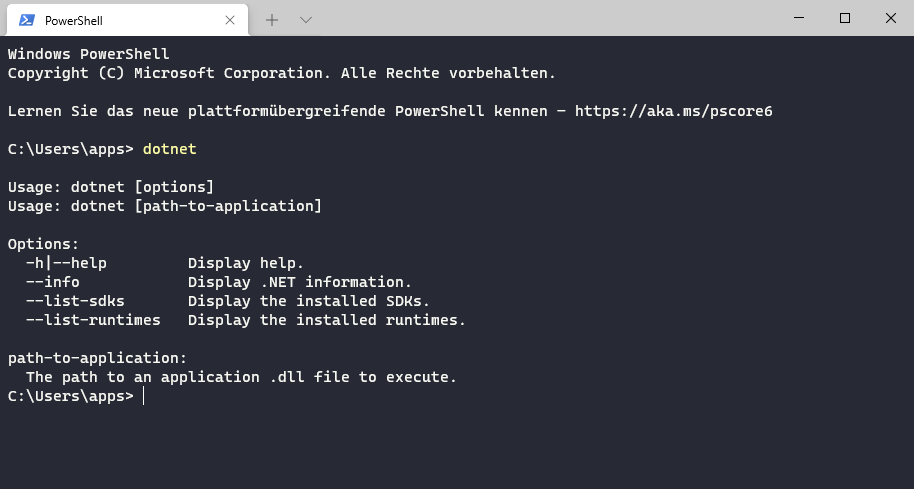Close the terminal window
This screenshot has height=489, width=914.
coord(890,18)
